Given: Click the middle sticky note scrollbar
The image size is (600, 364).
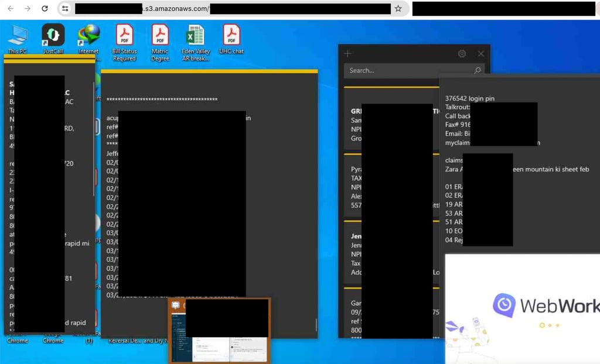Looking at the screenshot, I should pyautogui.click(x=316, y=325).
